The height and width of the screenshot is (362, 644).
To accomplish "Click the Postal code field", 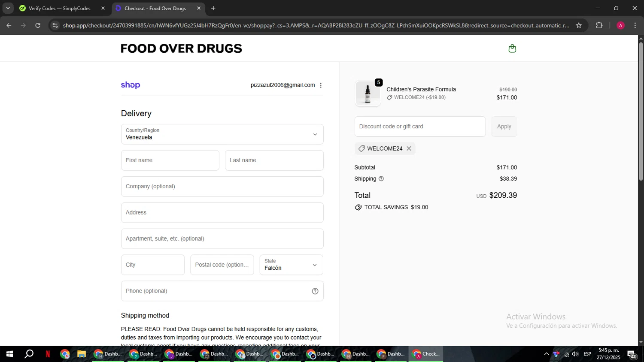I will pyautogui.click(x=222, y=265).
